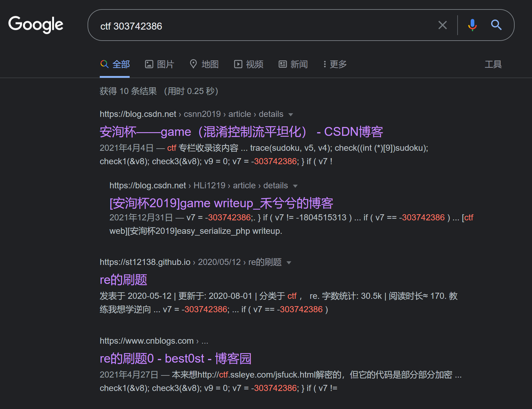Click the Google logo
The height and width of the screenshot is (409, 532).
(36, 24)
